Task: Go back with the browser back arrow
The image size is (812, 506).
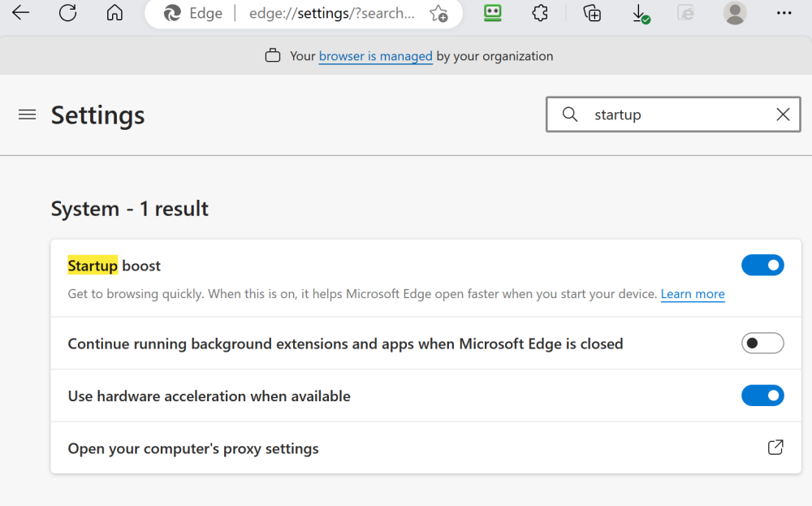Action: pos(21,12)
